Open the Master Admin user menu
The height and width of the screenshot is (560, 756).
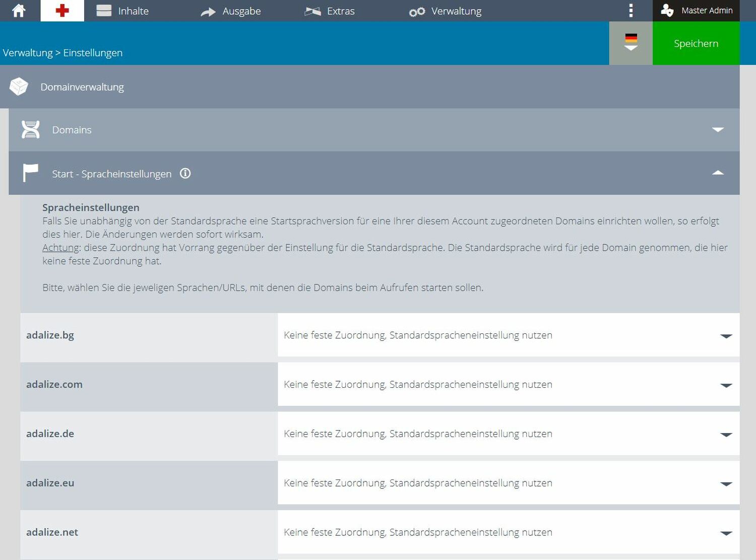click(696, 11)
